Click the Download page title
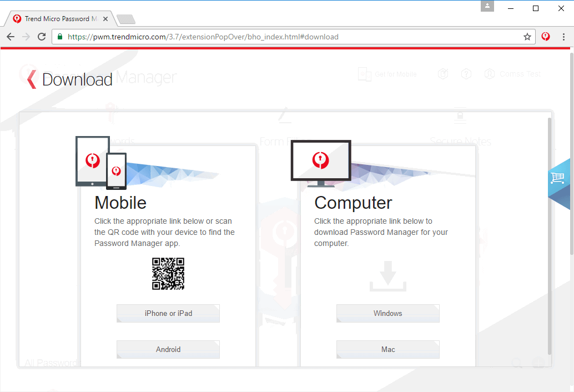 (77, 79)
